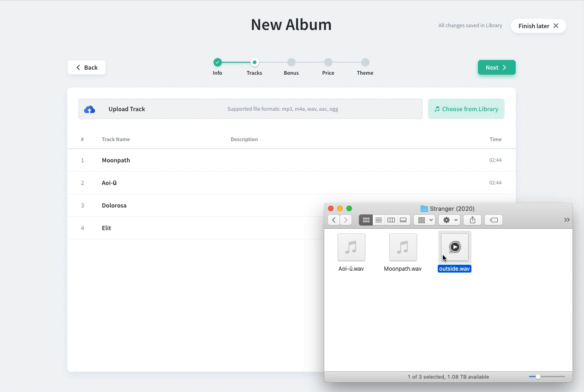Click the X icon on Finish later
The image size is (584, 392).
tap(556, 26)
